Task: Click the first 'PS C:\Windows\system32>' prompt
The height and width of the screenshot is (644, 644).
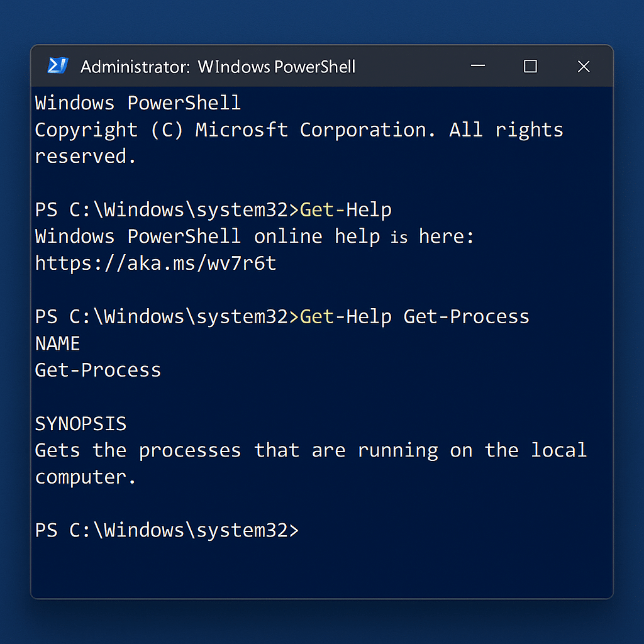Action: tap(167, 210)
